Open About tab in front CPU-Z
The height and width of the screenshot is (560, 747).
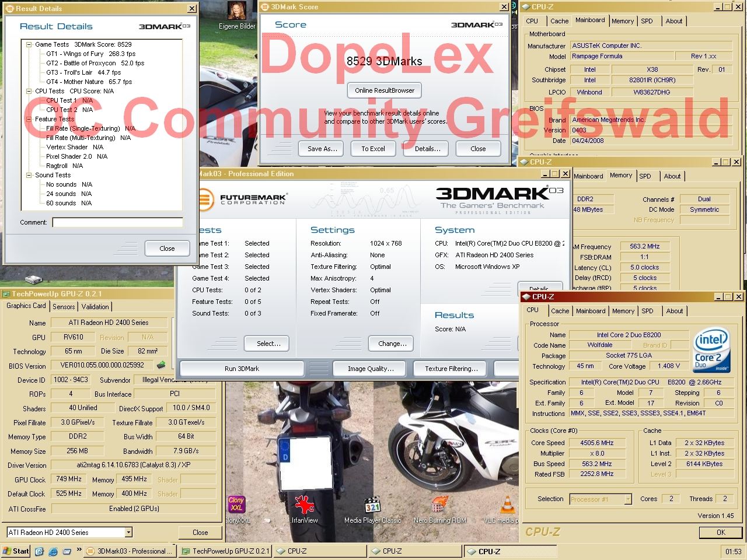point(675,311)
